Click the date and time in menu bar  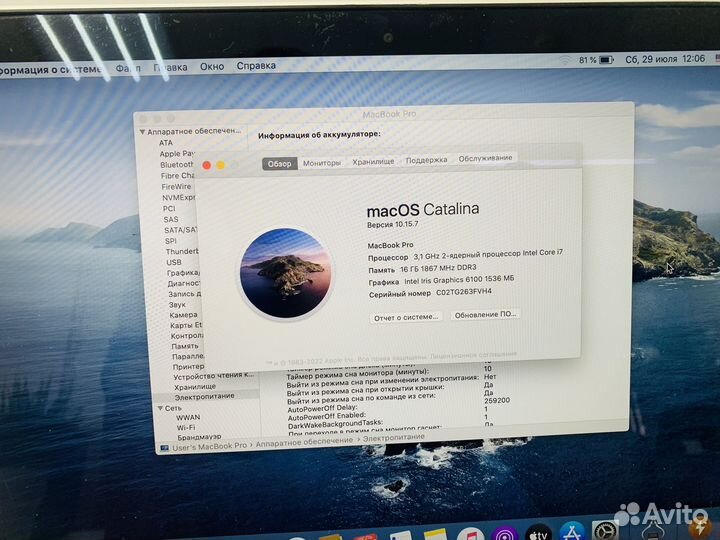point(664,59)
